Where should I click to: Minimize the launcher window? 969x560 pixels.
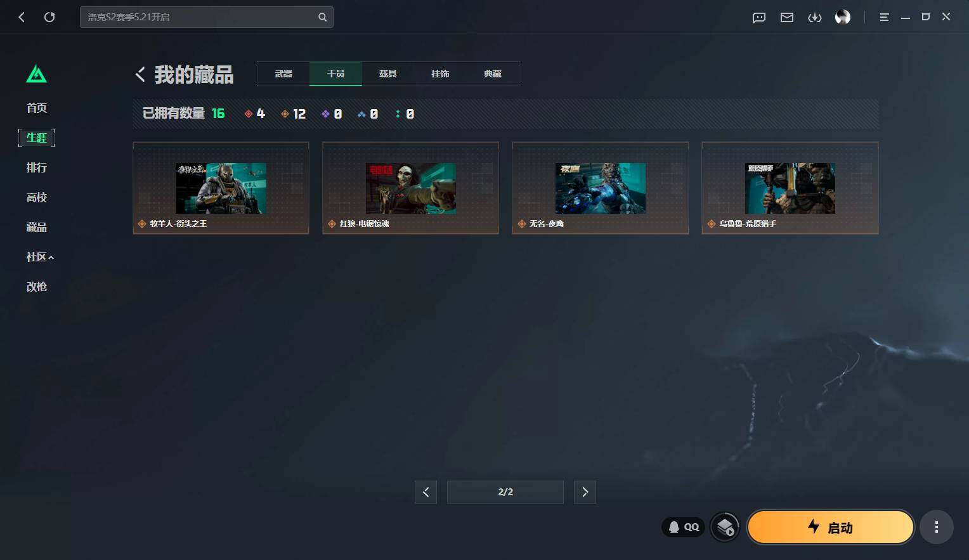(906, 17)
